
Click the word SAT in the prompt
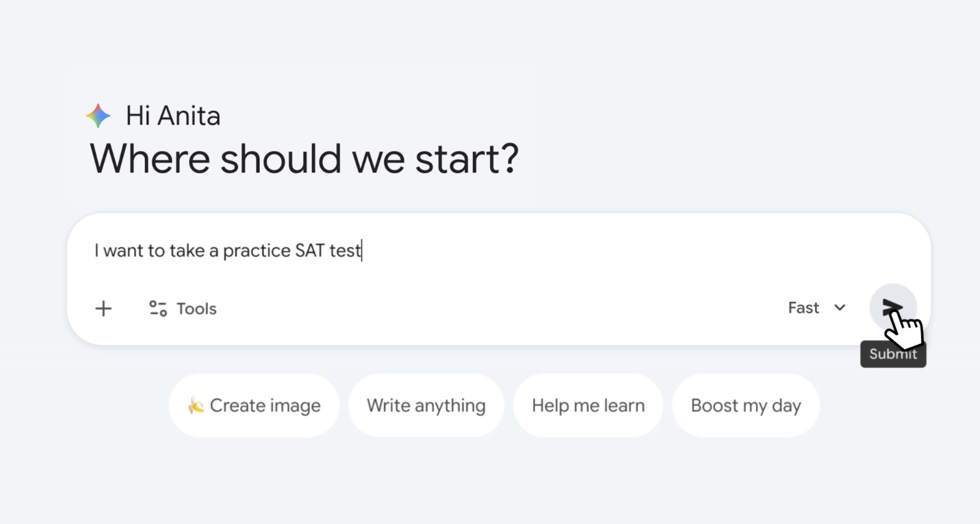pyautogui.click(x=310, y=250)
